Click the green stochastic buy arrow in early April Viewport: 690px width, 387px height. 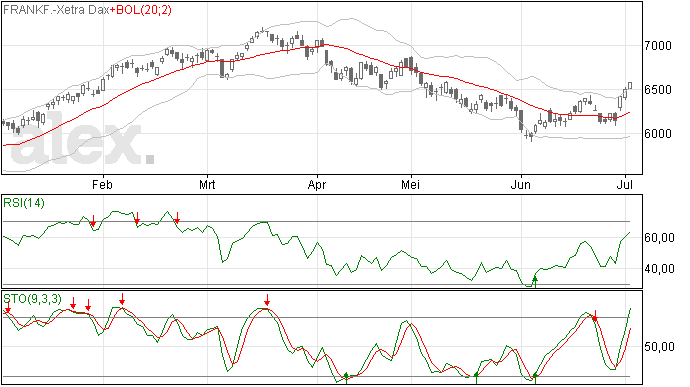click(346, 378)
